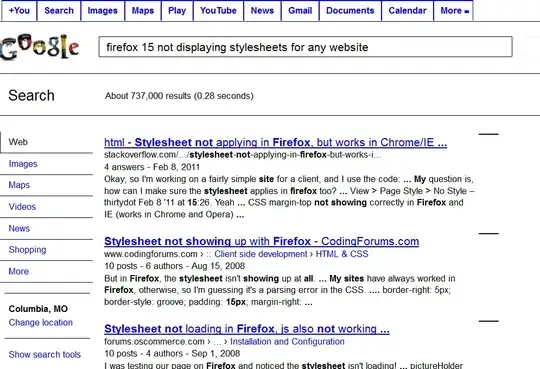
Task: Focus the search query input field
Action: [305, 47]
